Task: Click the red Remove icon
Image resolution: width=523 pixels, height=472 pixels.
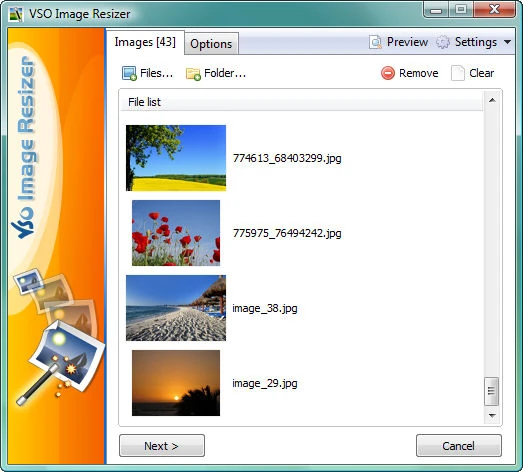Action: (x=388, y=73)
